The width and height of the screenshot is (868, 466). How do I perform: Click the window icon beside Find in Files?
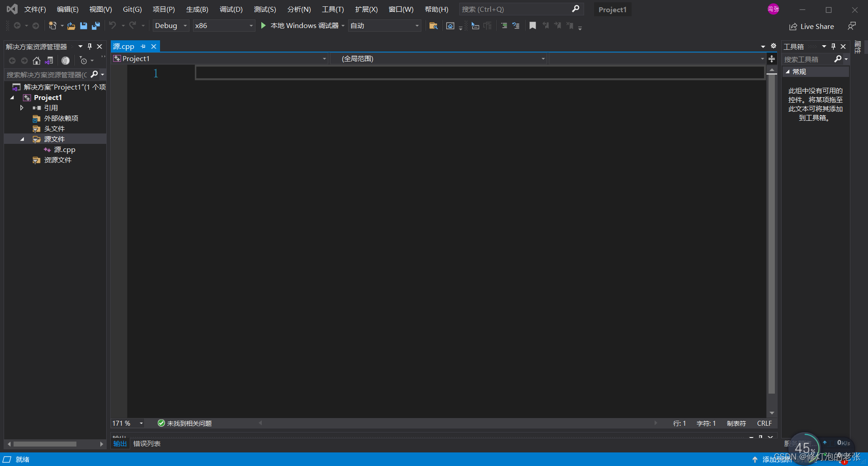(450, 26)
